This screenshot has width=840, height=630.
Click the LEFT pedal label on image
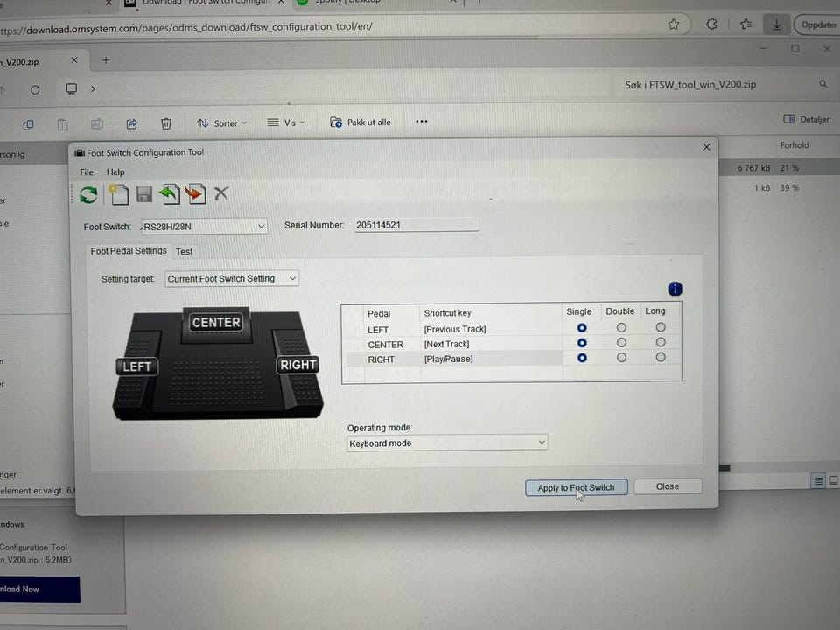[137, 367]
